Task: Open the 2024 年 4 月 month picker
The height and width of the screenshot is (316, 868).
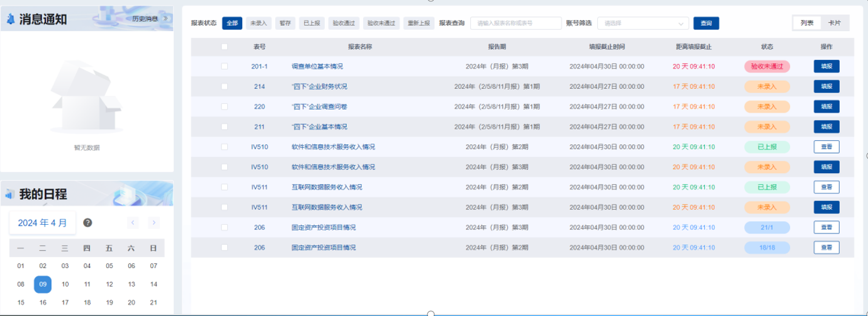Action: [42, 223]
